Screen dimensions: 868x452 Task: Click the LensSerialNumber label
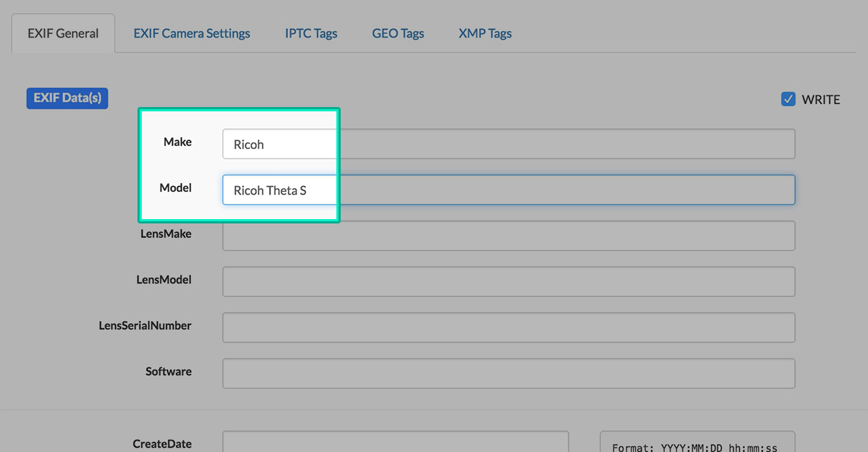point(145,325)
